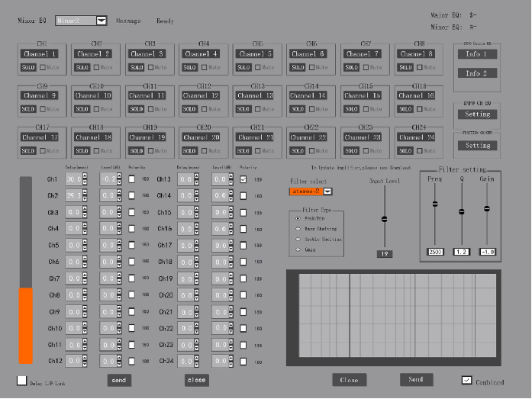The image size is (532, 399).
Task: Increase Ch1 delay with the up arrow
Action: 84,176
